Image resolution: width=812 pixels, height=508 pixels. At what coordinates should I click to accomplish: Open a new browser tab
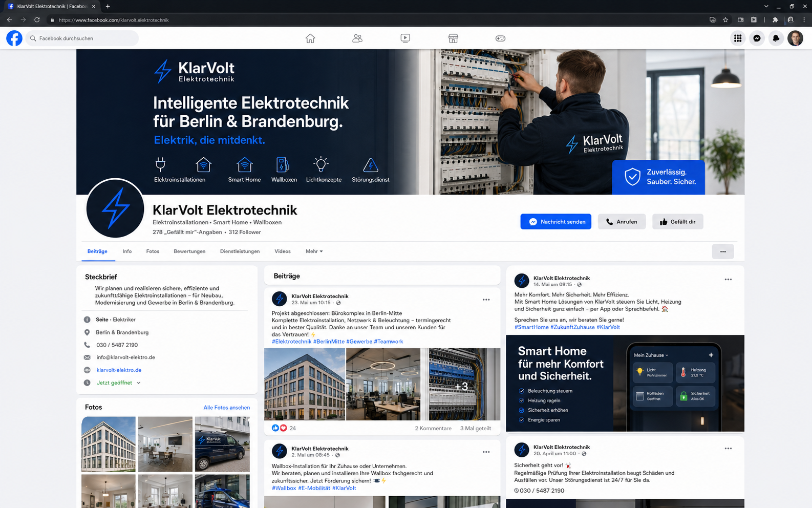[108, 6]
